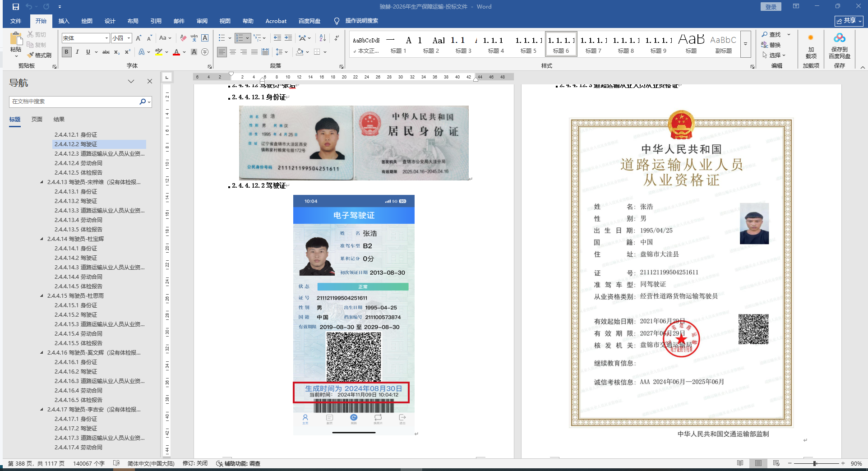Screen dimensions: 868x471
Task: Switch to Read Mode view in status bar
Action: pos(740,463)
